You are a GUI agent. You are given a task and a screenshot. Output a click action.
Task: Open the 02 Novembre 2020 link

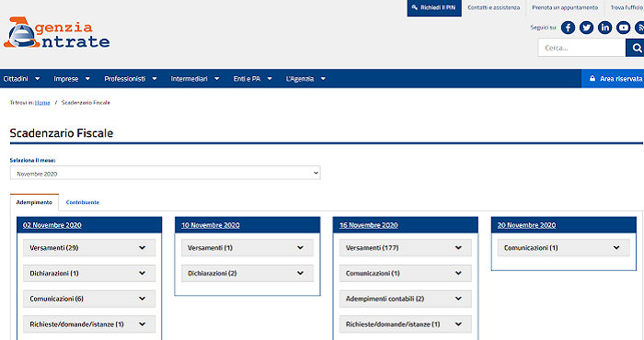coord(52,225)
